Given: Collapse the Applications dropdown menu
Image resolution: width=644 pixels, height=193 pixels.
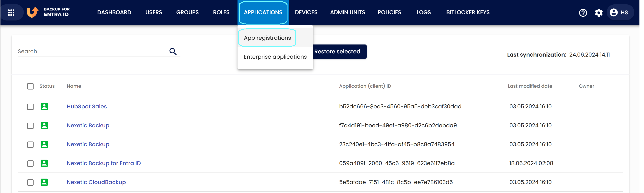Looking at the screenshot, I should 263,12.
